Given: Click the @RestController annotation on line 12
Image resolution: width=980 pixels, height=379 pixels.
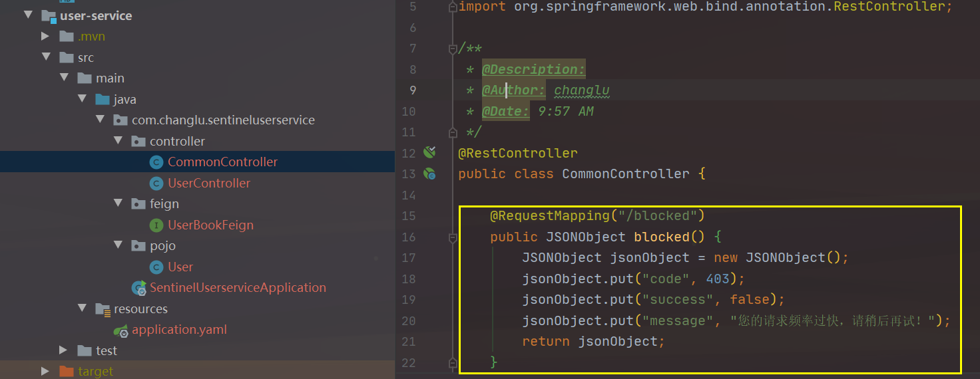Looking at the screenshot, I should [518, 153].
